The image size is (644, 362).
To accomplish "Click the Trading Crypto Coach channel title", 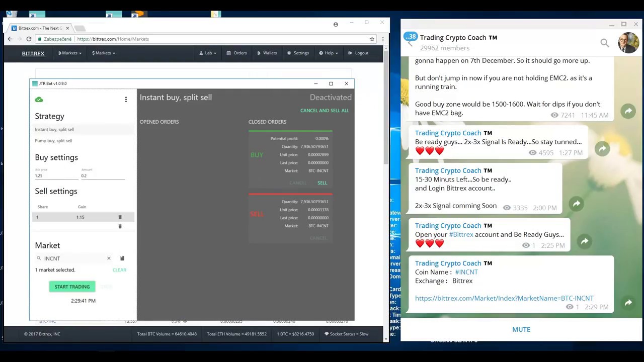I will point(459,38).
